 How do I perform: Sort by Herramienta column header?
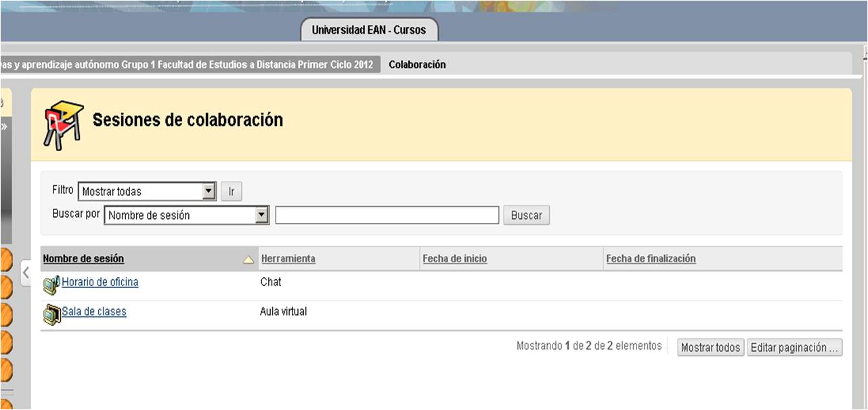[288, 259]
